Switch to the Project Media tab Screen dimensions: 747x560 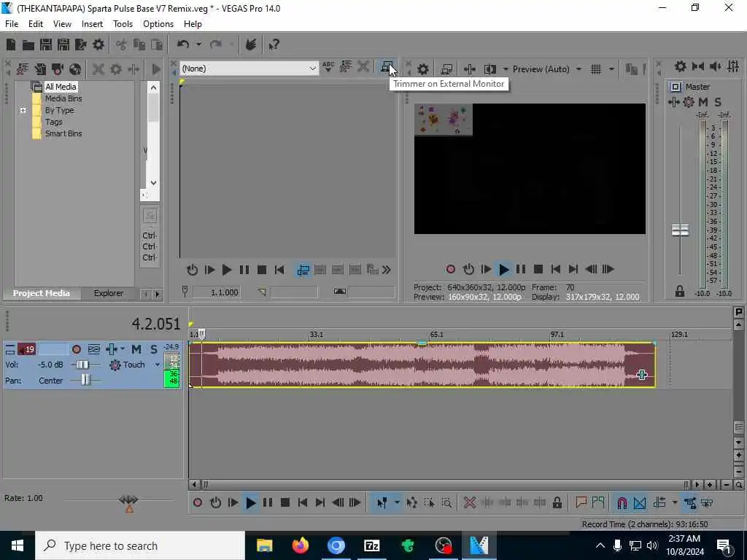click(42, 293)
